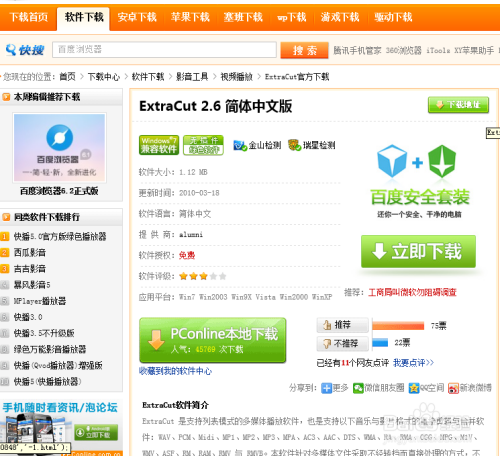500x456 pixels.
Task: Click the big 立即下载 button
Action: (418, 252)
